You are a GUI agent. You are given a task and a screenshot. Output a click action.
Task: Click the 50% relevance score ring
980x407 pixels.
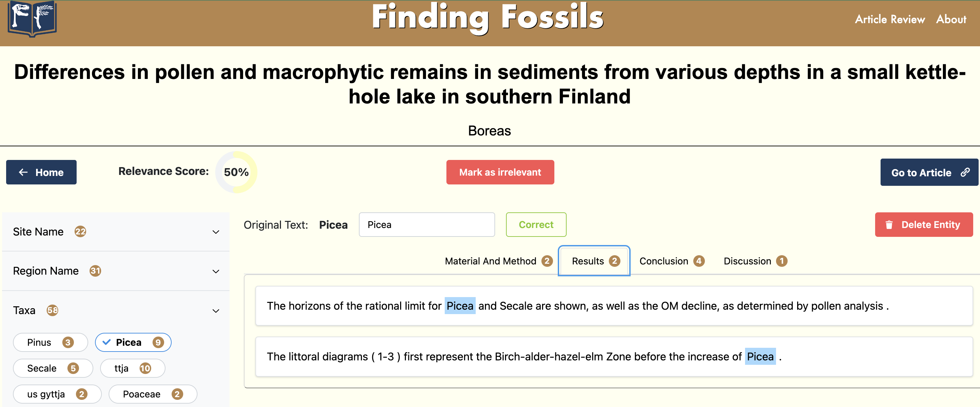(x=236, y=172)
